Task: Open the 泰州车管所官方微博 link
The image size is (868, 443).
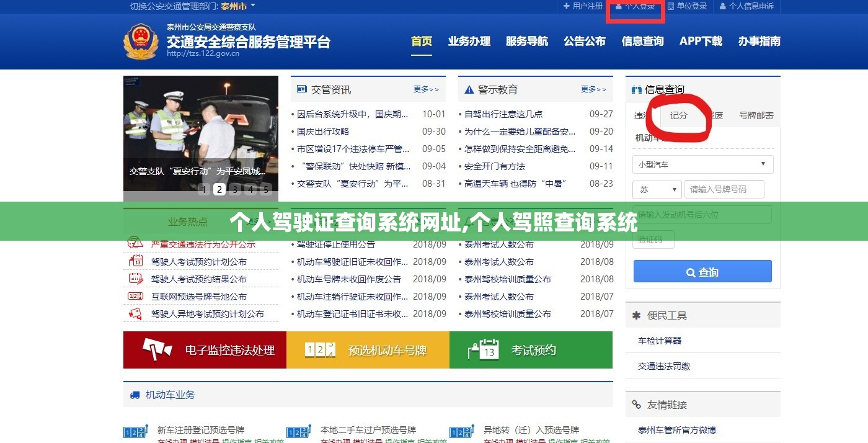Action: click(x=677, y=430)
